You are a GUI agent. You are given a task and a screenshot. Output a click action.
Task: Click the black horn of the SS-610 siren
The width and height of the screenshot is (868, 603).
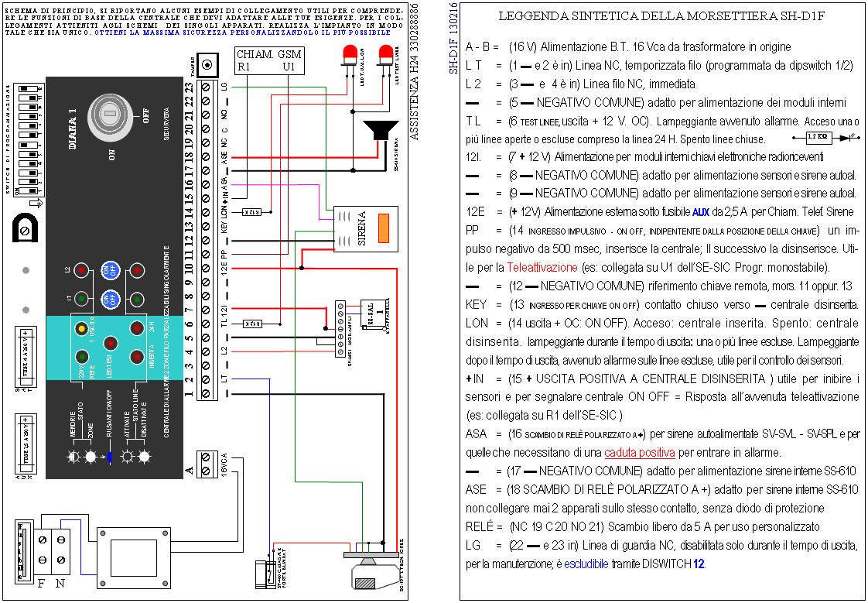[x=381, y=131]
